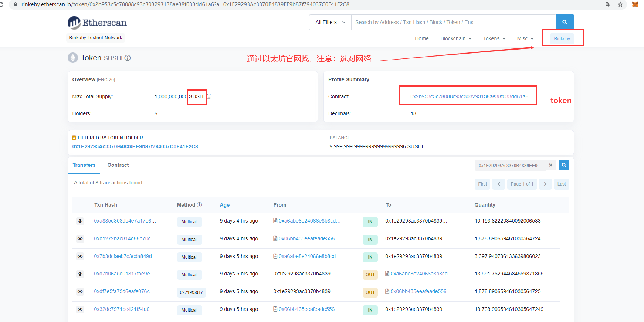The height and width of the screenshot is (322, 644).
Task: Click contract icon before 0xa6abe8e24066e8b8cd To address
Action: coord(387,274)
